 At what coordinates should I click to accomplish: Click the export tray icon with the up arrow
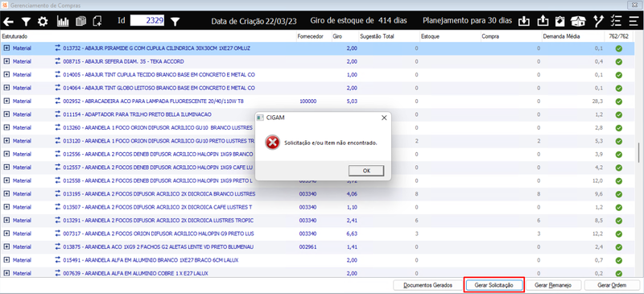pyautogui.click(x=543, y=22)
